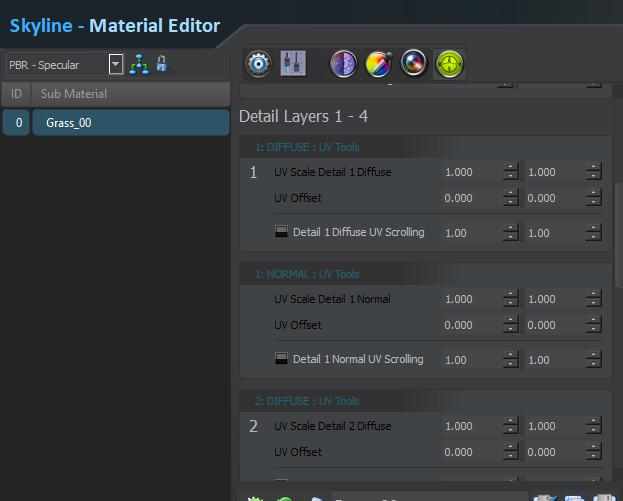This screenshot has width=623, height=501.
Task: Collapse the 1: DIFFUSE : UV Tools section
Action: click(307, 147)
